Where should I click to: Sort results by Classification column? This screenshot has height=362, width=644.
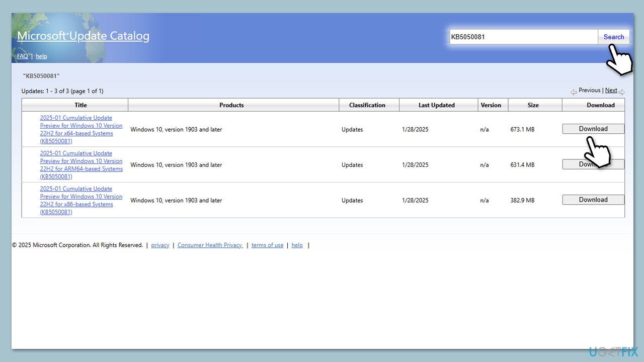[369, 105]
